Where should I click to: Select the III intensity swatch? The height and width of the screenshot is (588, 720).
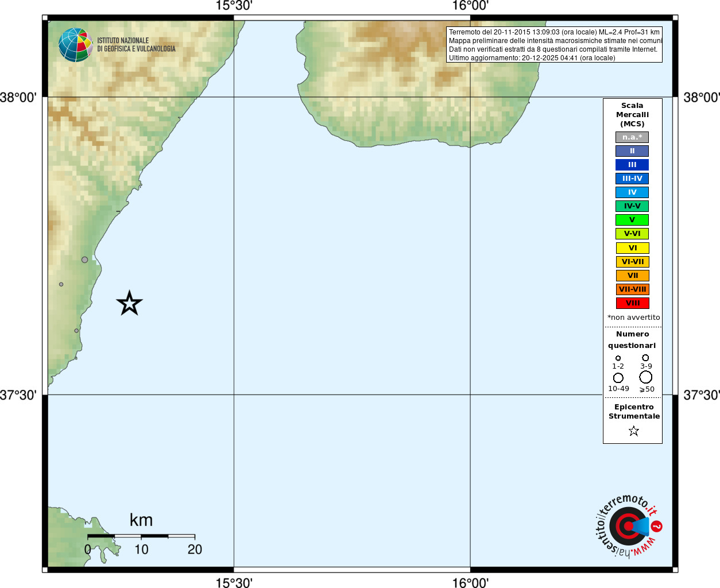pos(632,165)
